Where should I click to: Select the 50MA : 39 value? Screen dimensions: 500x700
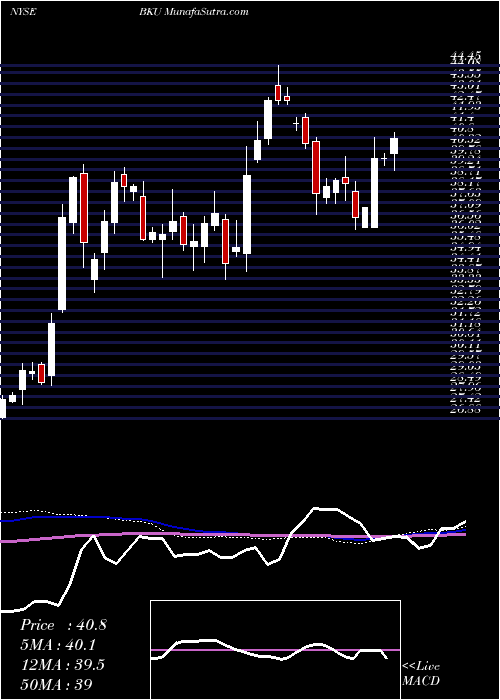[57, 684]
